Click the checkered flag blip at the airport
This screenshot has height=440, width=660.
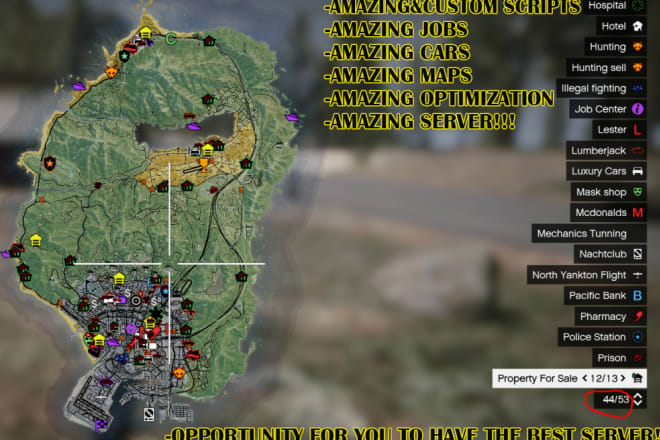[x=101, y=425]
